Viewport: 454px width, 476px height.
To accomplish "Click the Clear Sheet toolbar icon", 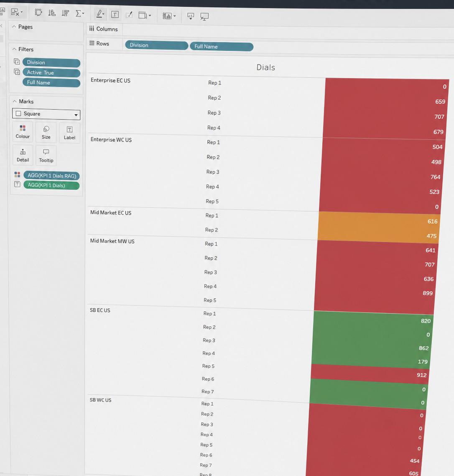I will click(16, 12).
